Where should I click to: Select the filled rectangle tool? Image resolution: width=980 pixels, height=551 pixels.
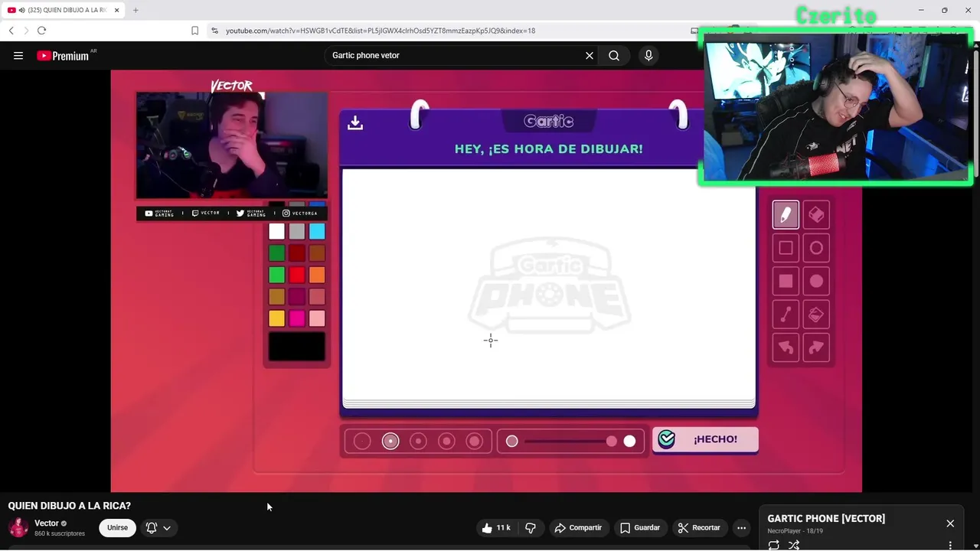[x=786, y=282]
